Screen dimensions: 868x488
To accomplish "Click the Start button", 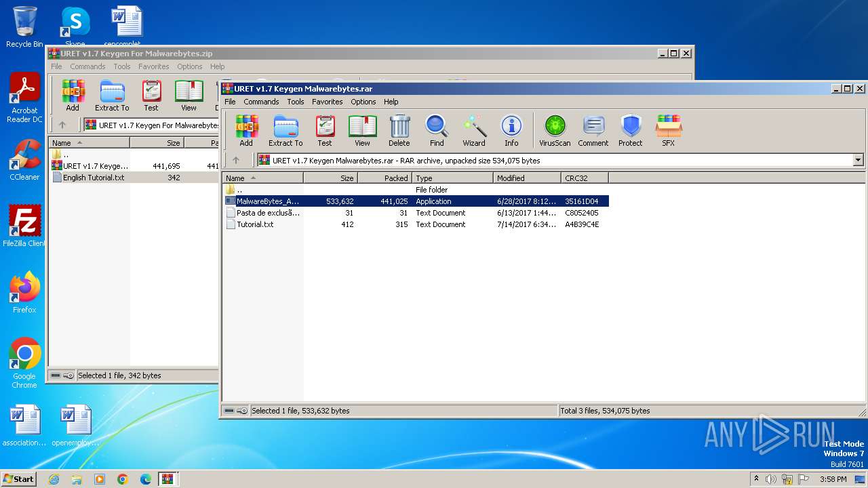I will 18,479.
